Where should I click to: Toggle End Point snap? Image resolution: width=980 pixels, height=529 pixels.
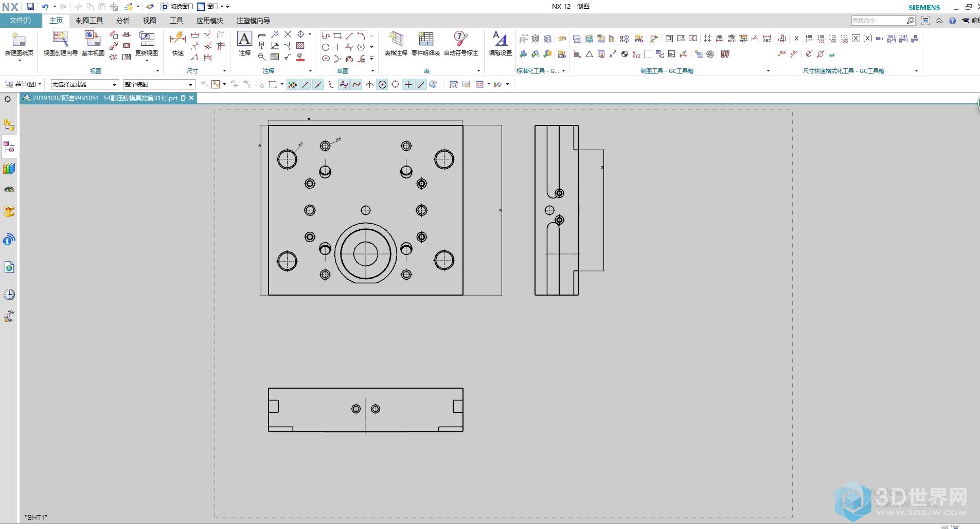[x=305, y=85]
